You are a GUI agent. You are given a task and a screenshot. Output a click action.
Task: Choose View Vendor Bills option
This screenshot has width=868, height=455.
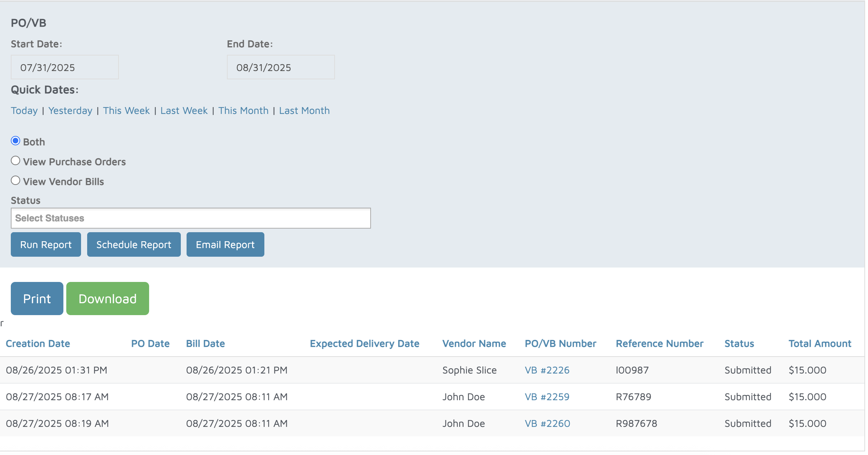[x=15, y=181]
